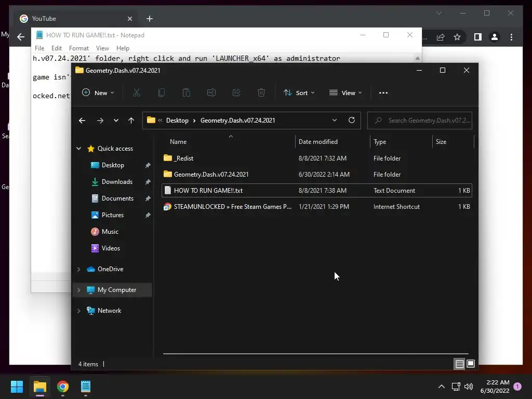The image size is (532, 399).
Task: Close the YouTube tab in Chrome
Action: coord(129,19)
